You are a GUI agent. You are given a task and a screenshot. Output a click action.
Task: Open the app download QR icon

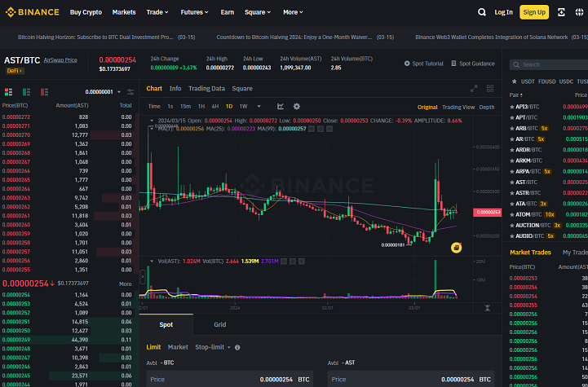[561, 12]
